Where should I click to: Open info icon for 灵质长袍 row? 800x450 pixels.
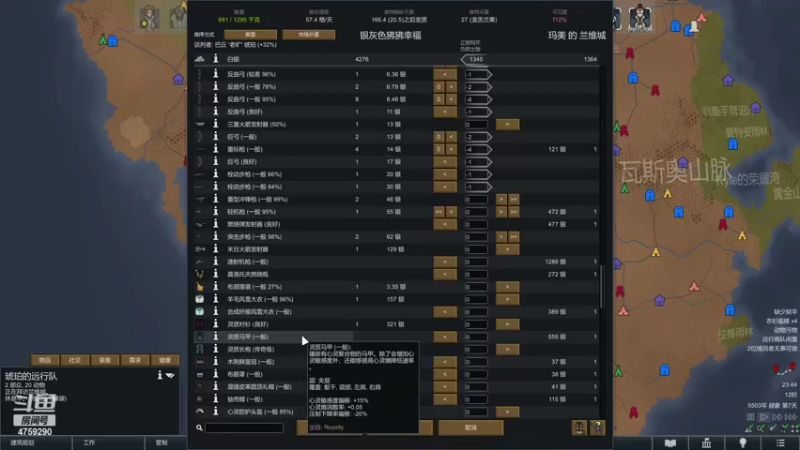(215, 349)
